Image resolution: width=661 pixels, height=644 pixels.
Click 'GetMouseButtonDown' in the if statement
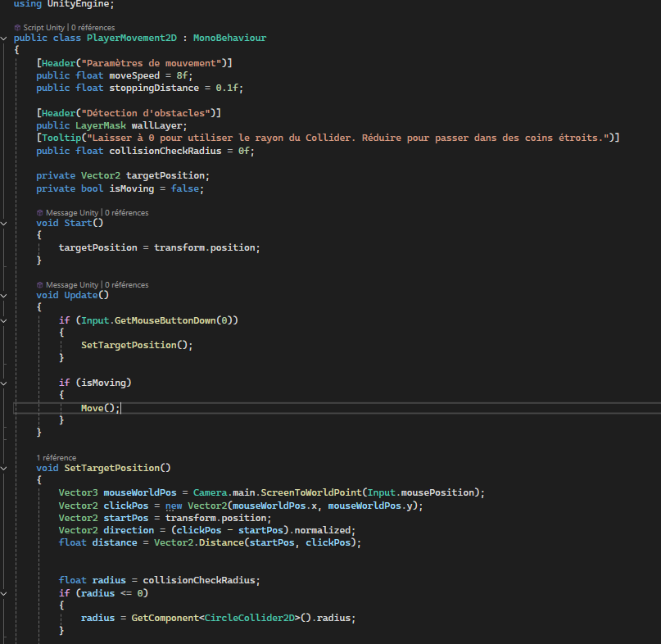[165, 320]
